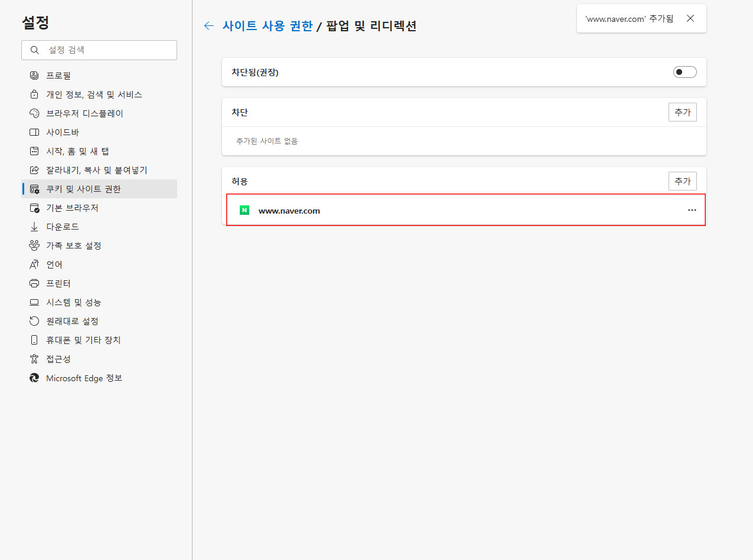Open the three-dot menu for www.naver.com
This screenshot has width=753, height=560.
[692, 210]
